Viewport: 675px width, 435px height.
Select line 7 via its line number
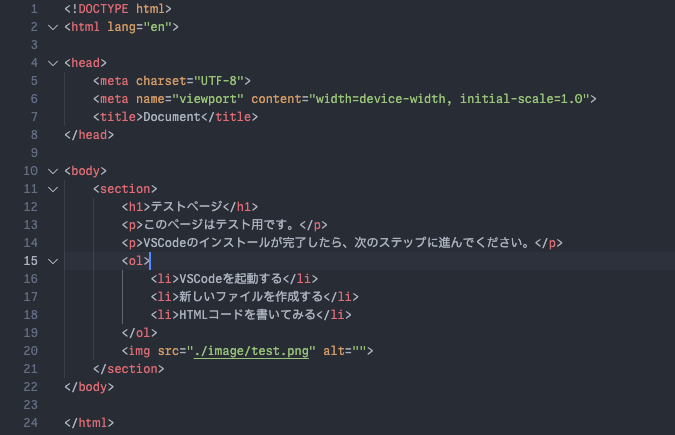coord(34,116)
